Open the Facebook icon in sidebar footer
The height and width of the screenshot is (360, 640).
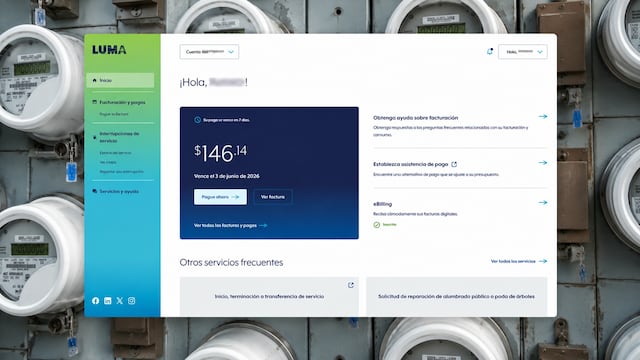click(96, 301)
